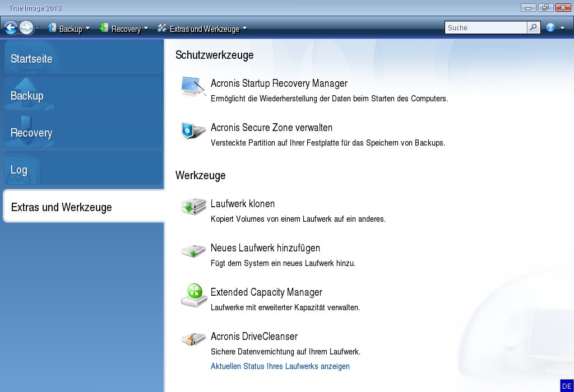Minimize the True Image 2013 window
Image resolution: width=574 pixels, height=392 pixels.
click(x=528, y=7)
